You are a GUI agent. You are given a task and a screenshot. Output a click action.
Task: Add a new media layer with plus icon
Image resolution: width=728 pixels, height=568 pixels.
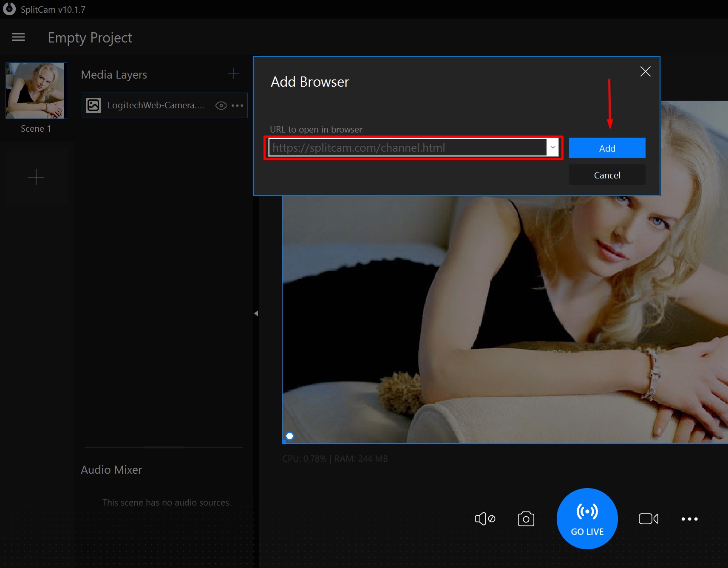pyautogui.click(x=233, y=74)
